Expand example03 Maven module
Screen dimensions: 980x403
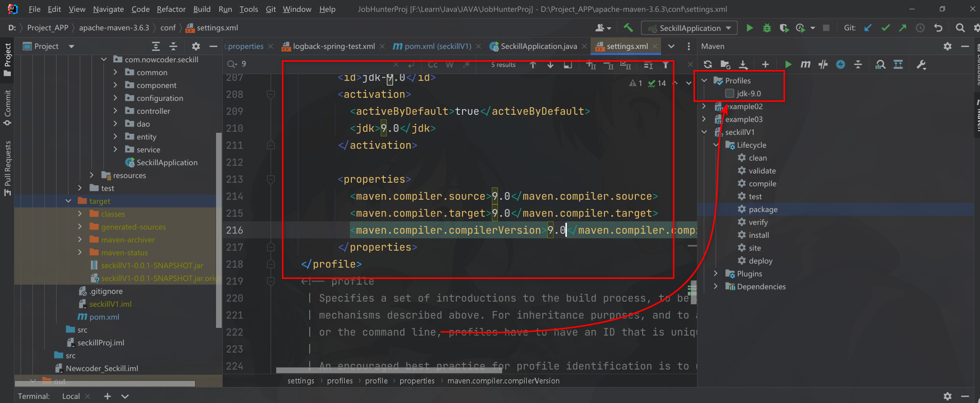tap(704, 119)
